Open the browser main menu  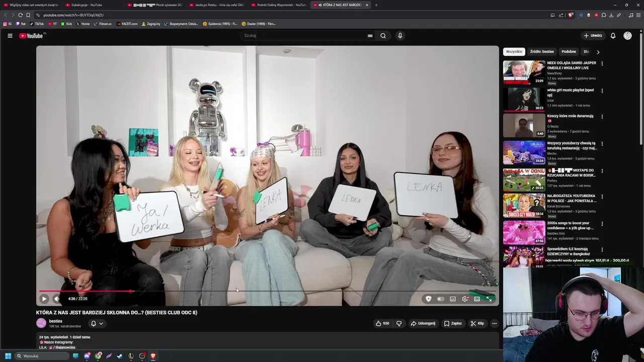pyautogui.click(x=638, y=15)
